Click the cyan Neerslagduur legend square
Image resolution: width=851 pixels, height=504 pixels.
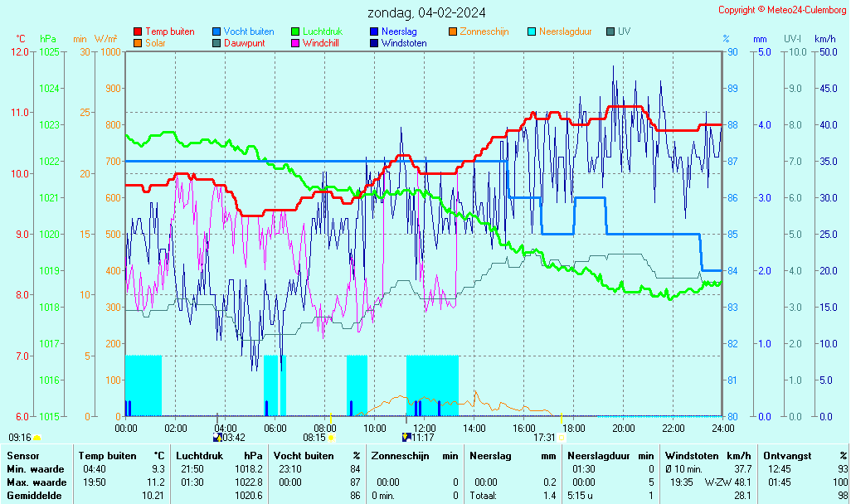point(532,31)
